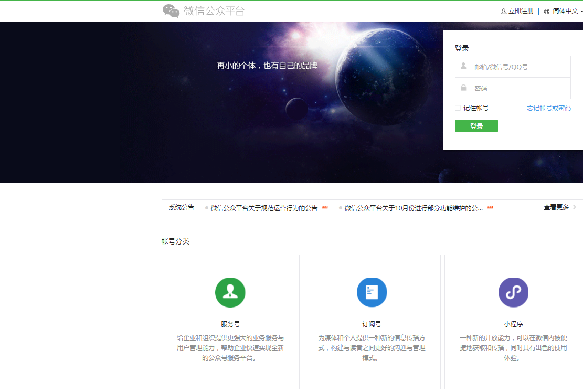The height and width of the screenshot is (392, 583).
Task: Click the 服务号 description starting 给企业和组织
Action: 230,348
